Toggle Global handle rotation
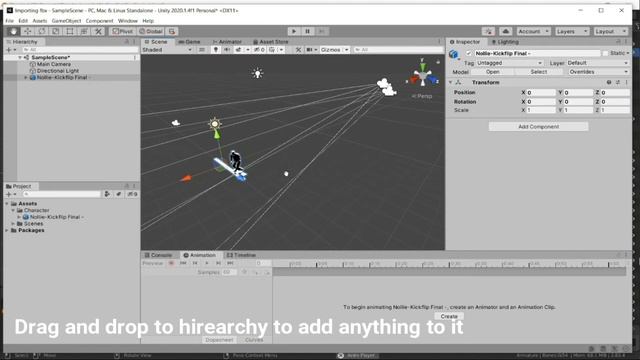640x360 pixels. tap(151, 31)
